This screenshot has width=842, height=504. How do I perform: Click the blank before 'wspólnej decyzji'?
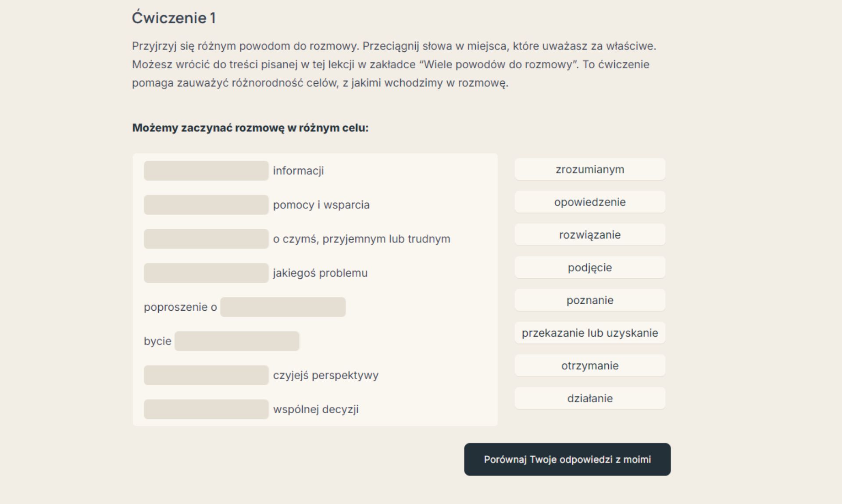tap(206, 409)
